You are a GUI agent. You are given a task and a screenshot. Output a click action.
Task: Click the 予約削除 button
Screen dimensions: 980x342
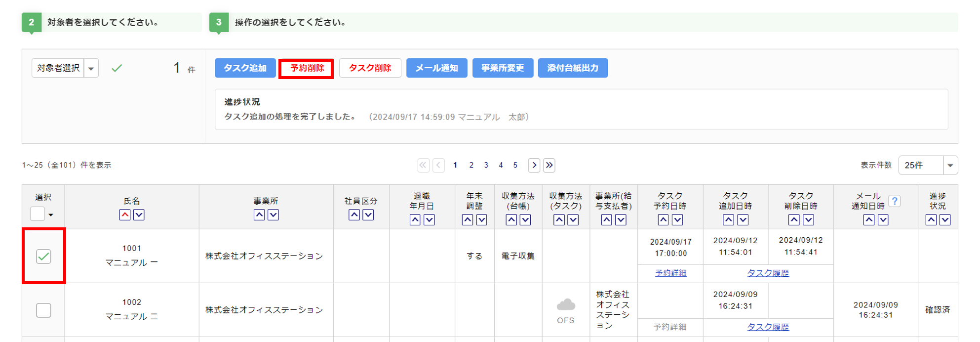pos(307,68)
